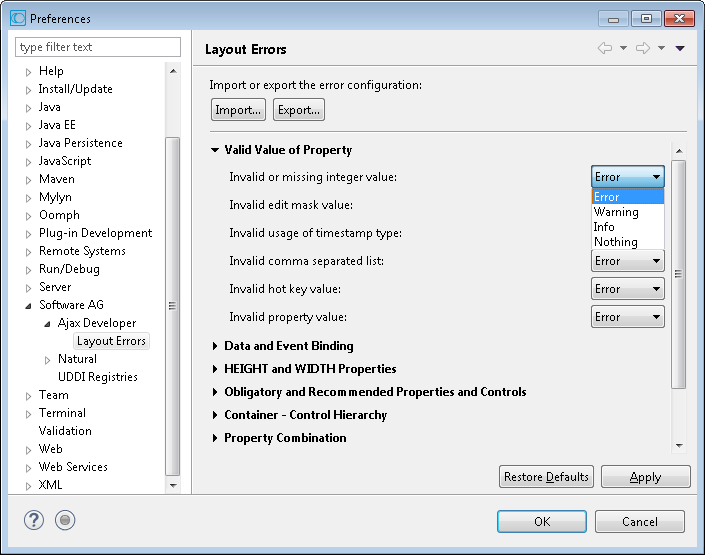
Task: Expand the Java EE tree node arrow
Action: pyautogui.click(x=28, y=126)
